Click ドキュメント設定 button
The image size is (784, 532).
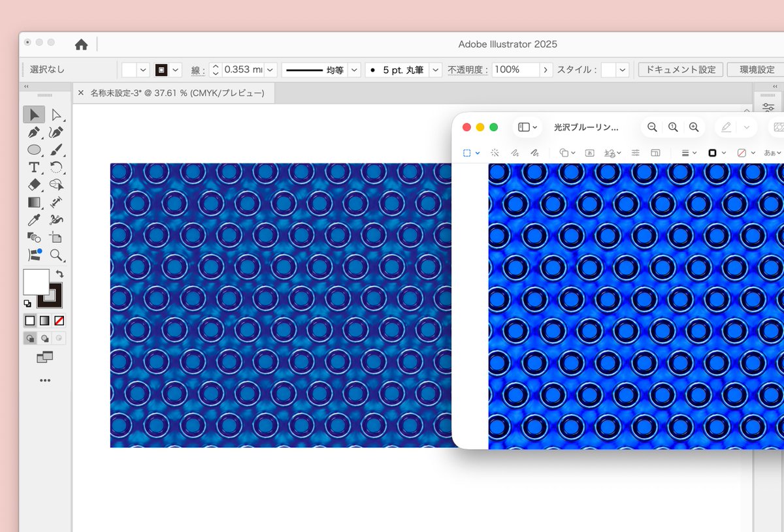click(x=681, y=70)
